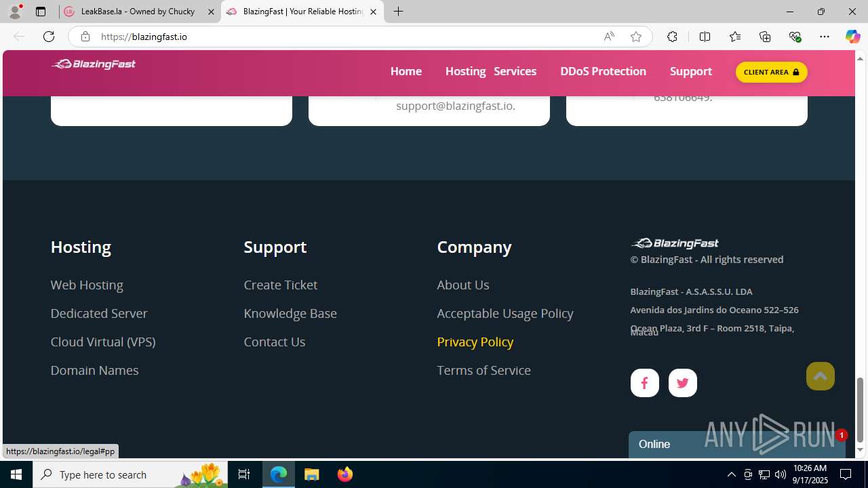
Task: Open Browser essentials icon
Action: click(x=795, y=37)
